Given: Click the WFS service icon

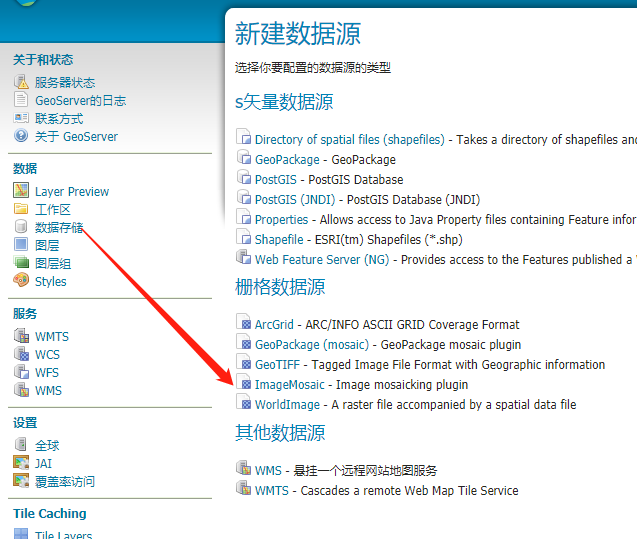Looking at the screenshot, I should click(22, 371).
